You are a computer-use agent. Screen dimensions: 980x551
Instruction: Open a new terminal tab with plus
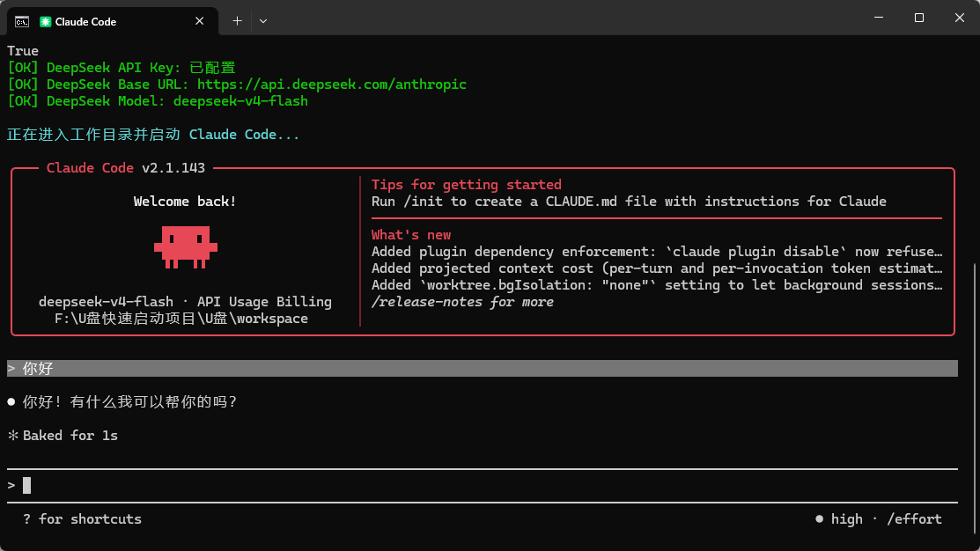pos(237,21)
